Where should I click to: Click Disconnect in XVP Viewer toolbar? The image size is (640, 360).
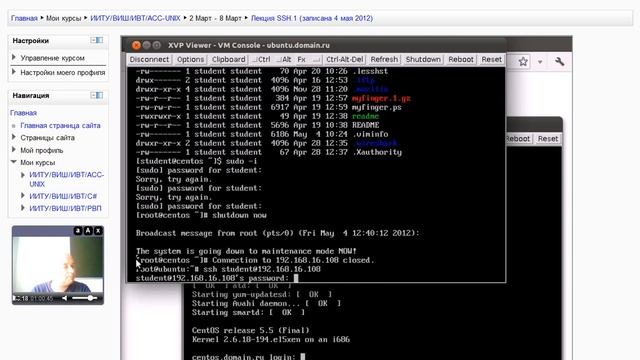click(149, 60)
